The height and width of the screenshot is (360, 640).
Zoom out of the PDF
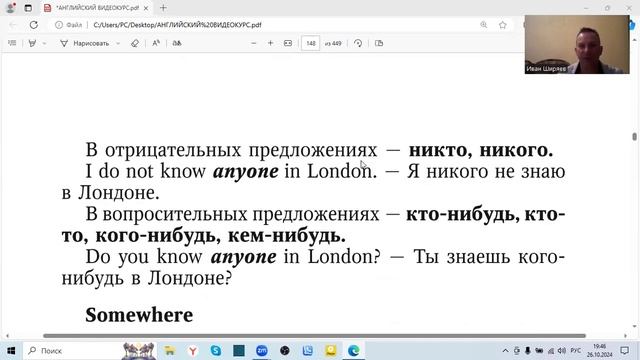[x=253, y=43]
